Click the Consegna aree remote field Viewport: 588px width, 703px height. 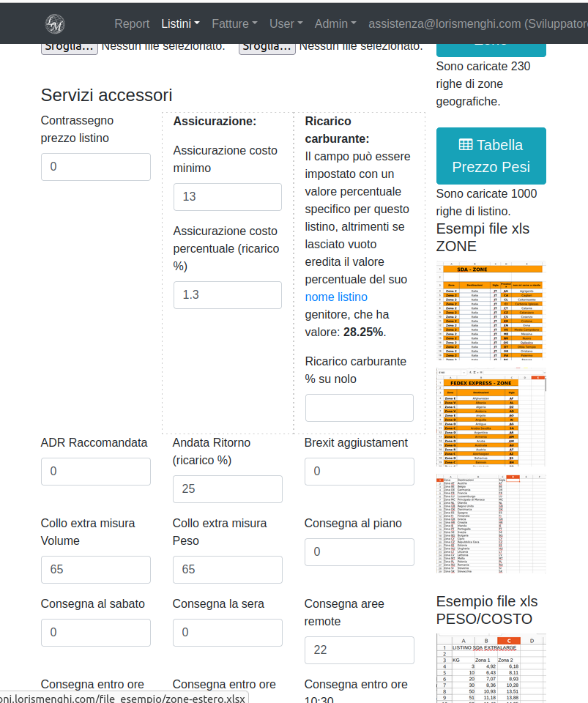(359, 650)
